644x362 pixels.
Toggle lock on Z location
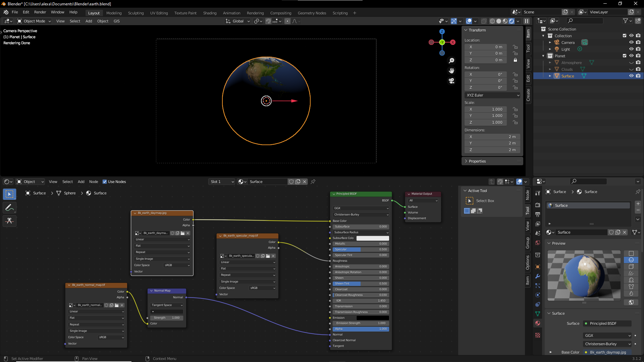(515, 60)
